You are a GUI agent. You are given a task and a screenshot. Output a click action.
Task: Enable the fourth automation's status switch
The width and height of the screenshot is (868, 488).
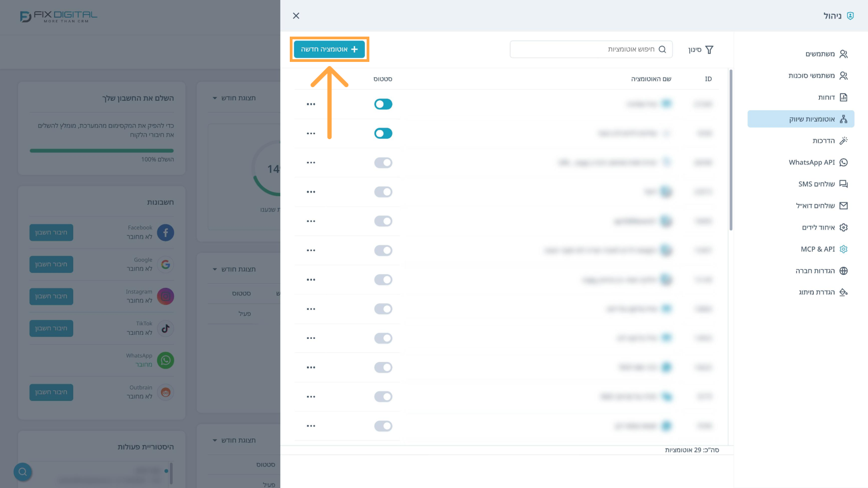click(x=383, y=192)
